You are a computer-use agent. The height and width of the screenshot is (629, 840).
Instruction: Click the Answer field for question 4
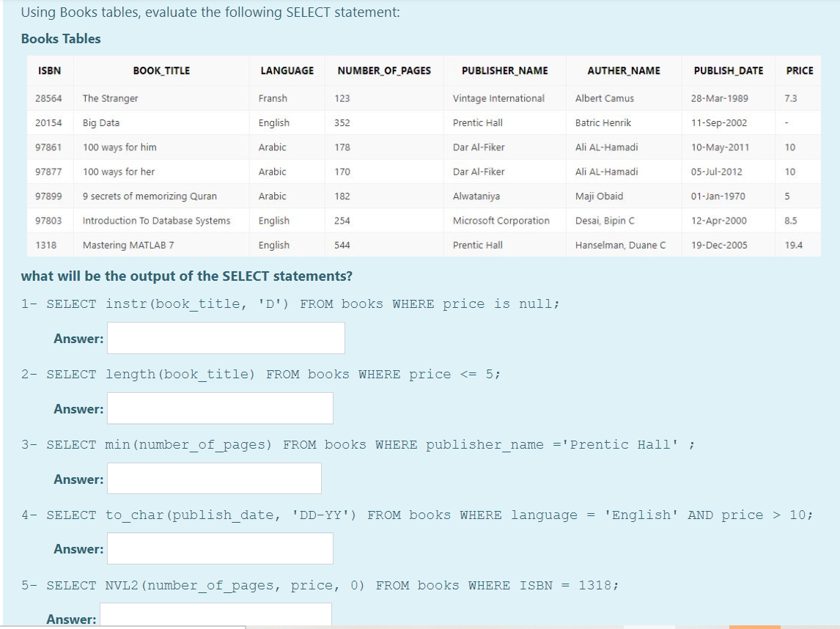click(219, 548)
